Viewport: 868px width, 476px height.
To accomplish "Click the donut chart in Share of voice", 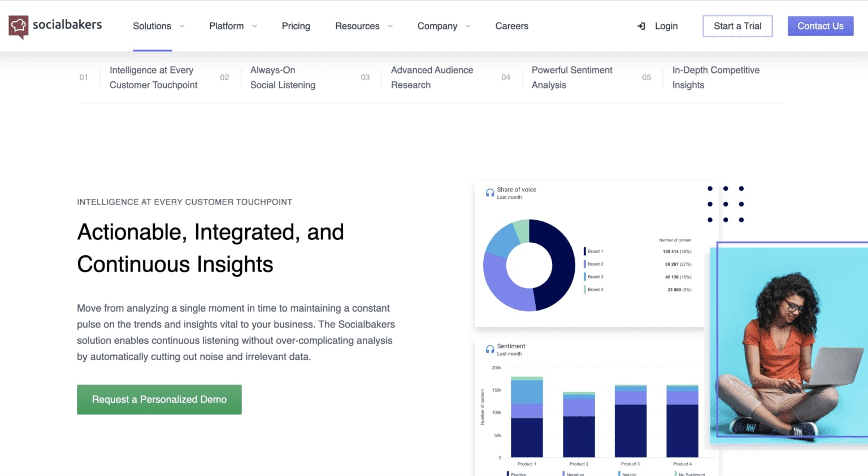I will point(528,264).
